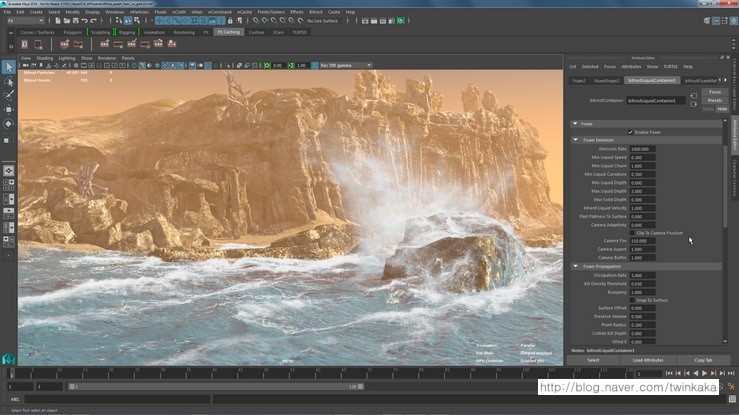This screenshot has height=415, width=739.
Task: Choose the Move tool in the toolbox
Action: coord(8,109)
